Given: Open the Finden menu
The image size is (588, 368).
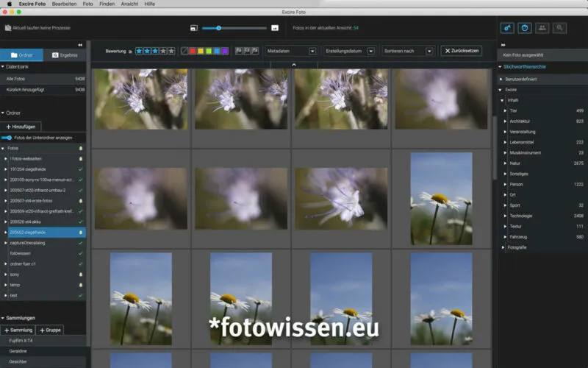Looking at the screenshot, I should (107, 4).
